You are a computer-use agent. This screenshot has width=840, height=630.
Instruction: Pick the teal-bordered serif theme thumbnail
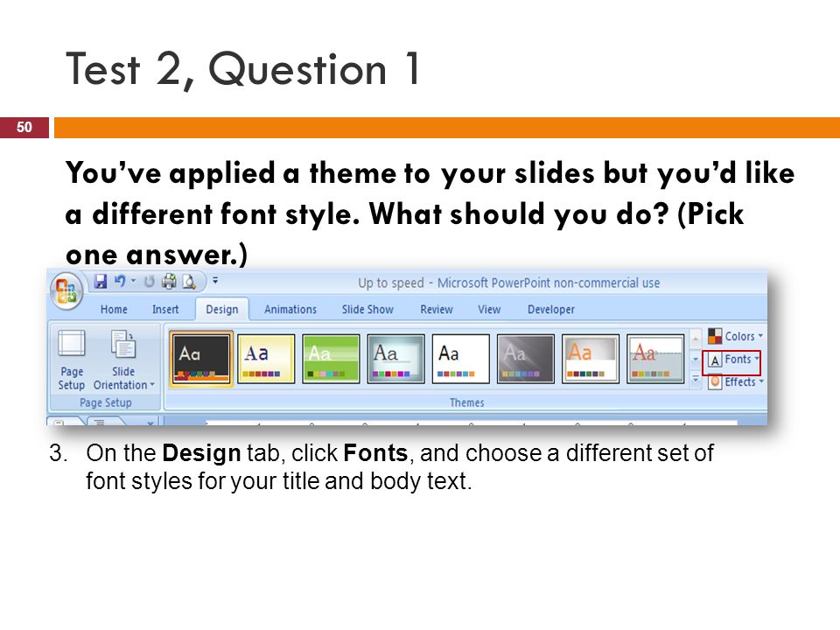[395, 359]
